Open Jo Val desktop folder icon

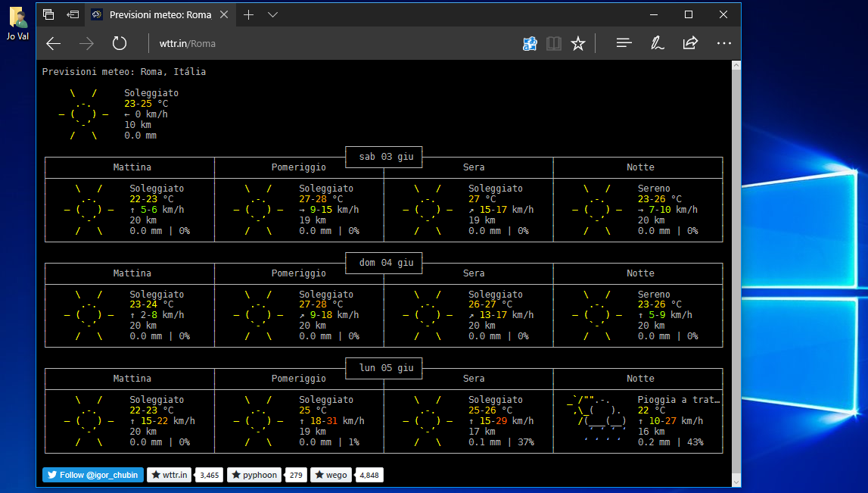(17, 23)
